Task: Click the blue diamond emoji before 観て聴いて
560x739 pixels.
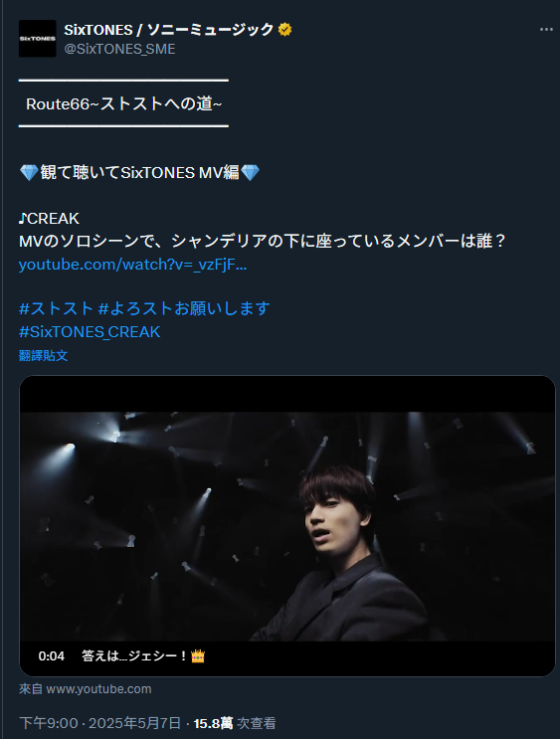Action: pos(29,173)
